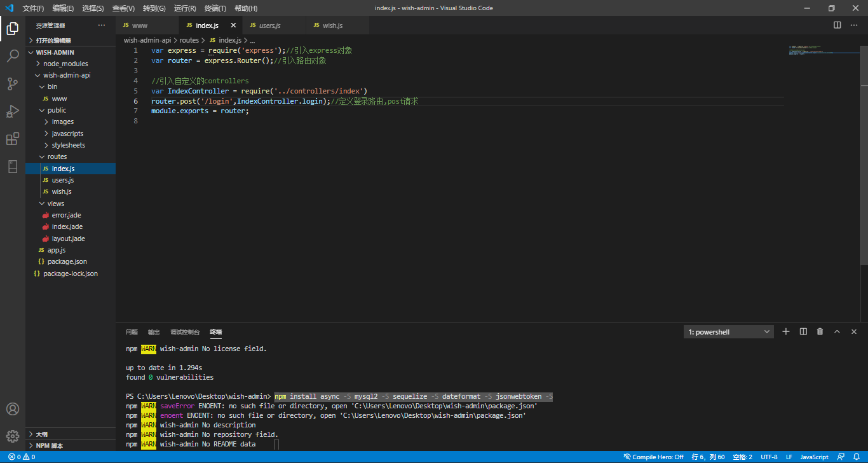Open editor more actions ellipsis

(855, 25)
